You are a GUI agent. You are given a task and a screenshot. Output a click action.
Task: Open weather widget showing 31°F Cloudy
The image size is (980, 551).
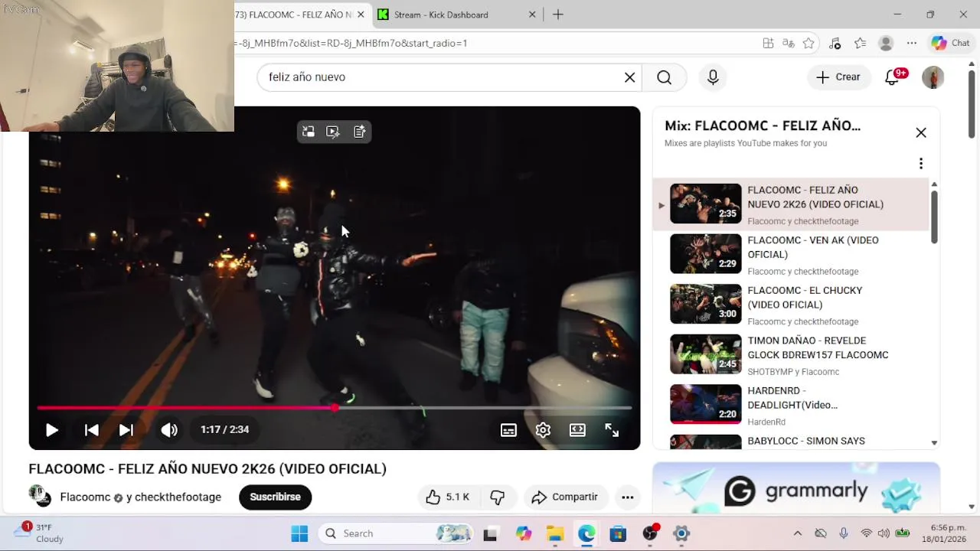[x=40, y=533]
